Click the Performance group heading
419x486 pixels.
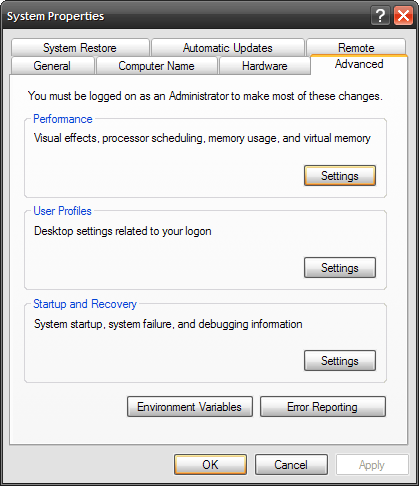(63, 119)
